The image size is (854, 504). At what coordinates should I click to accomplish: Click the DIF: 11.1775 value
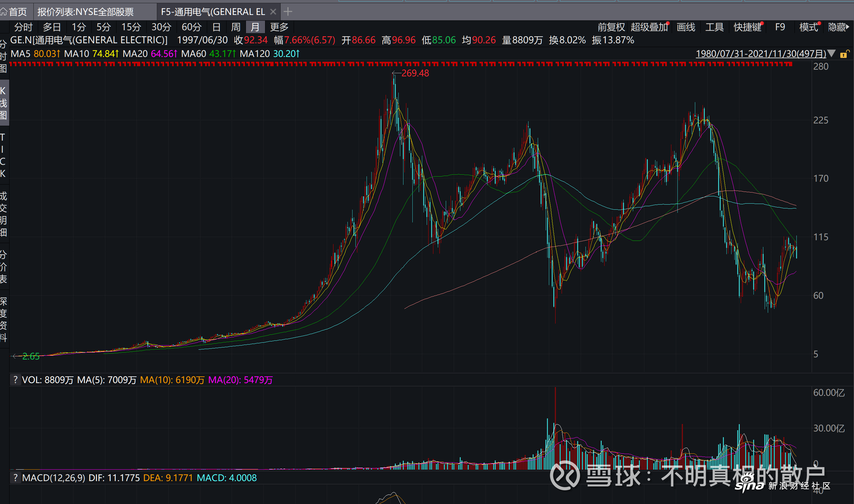click(x=114, y=478)
